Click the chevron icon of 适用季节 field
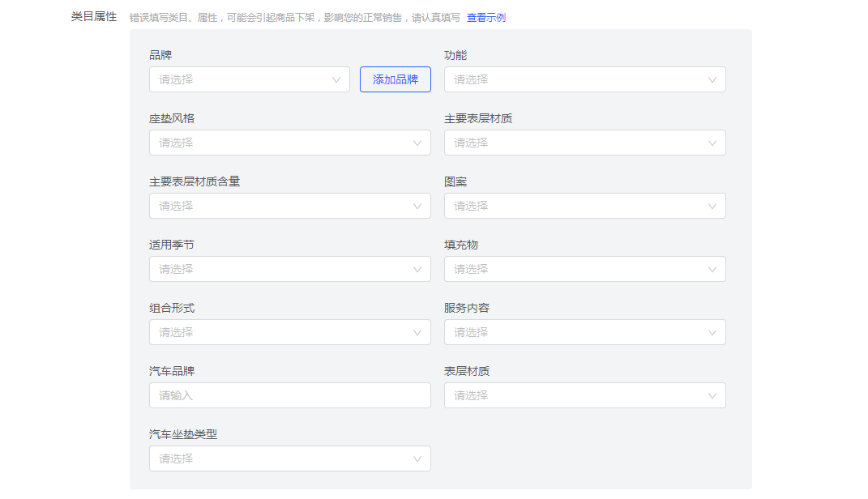This screenshot has height=499, width=868. click(417, 269)
